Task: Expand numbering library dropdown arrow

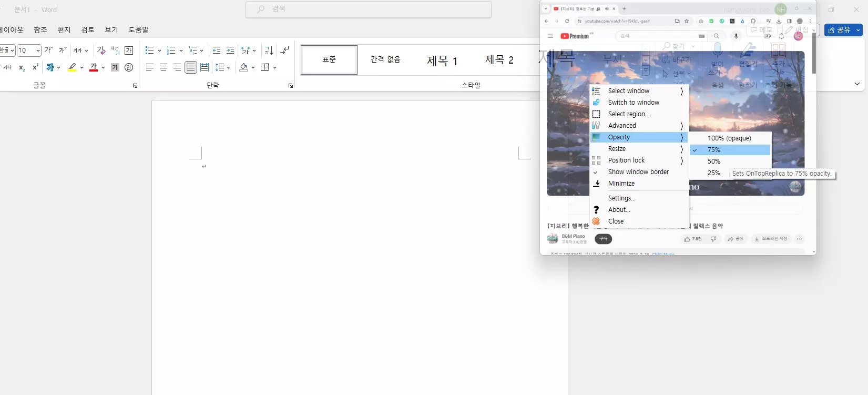Action: tap(181, 50)
